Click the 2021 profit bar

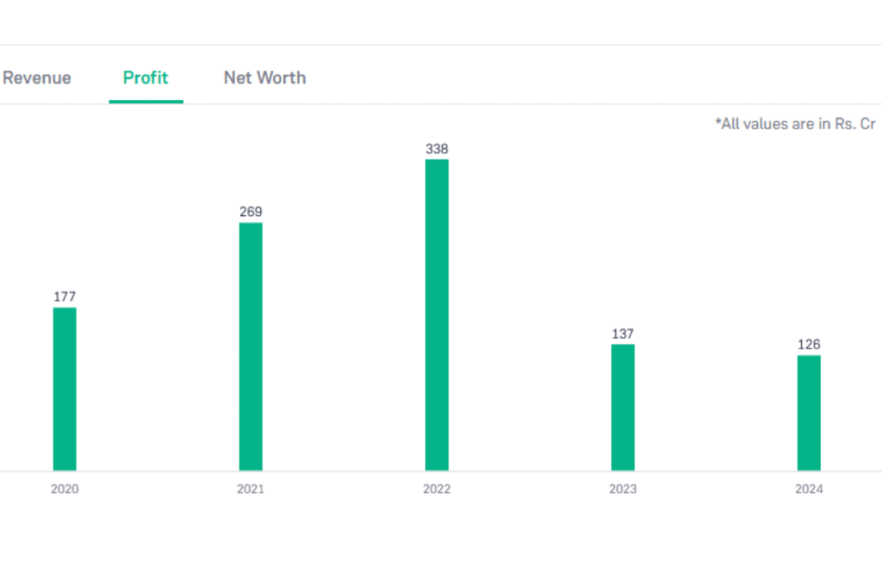[251, 344]
